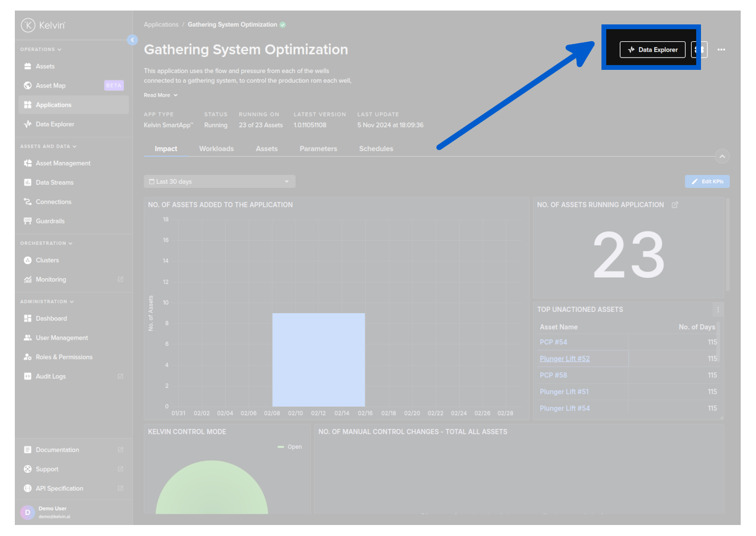Click the Assets icon in sidebar
The width and height of the screenshot is (756, 536).
pyautogui.click(x=28, y=67)
